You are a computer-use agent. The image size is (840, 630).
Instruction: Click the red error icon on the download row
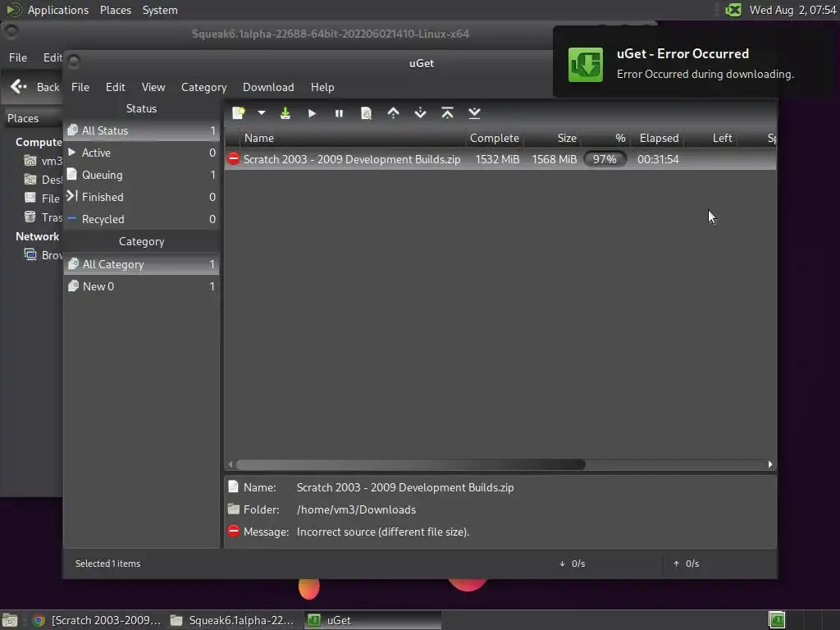click(234, 158)
